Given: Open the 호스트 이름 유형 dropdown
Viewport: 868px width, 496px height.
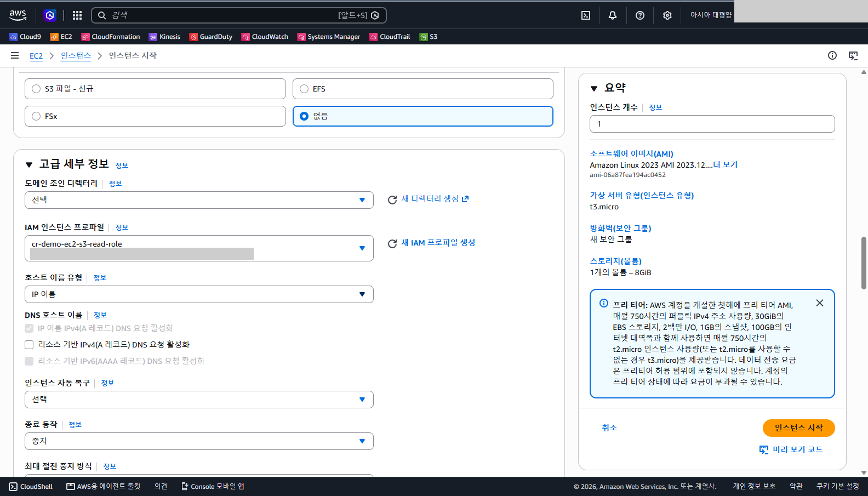Looking at the screenshot, I should click(199, 294).
